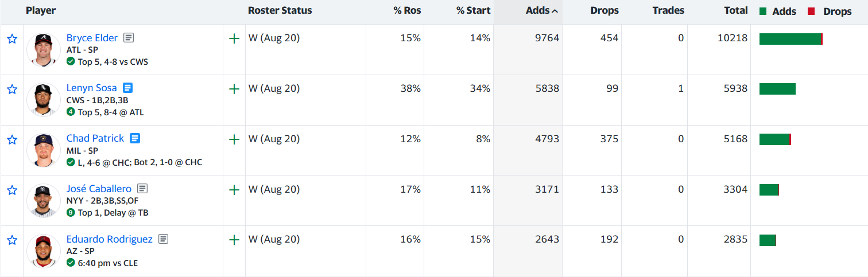Viewport: 868px width, 277px height.
Task: Sort by Total column header
Action: 736,10
